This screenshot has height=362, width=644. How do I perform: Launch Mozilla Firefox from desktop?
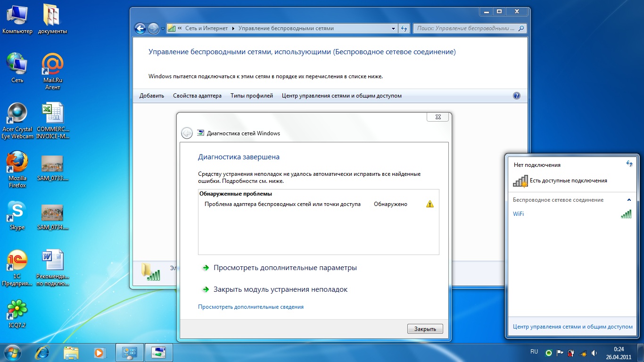tap(17, 170)
